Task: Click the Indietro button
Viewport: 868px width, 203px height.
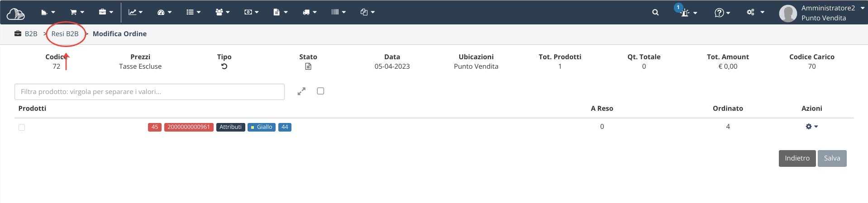Action: click(x=797, y=158)
